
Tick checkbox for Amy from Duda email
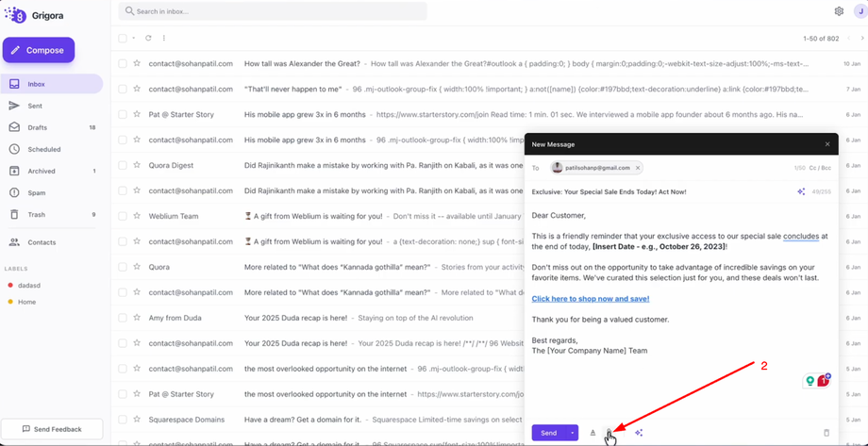(123, 318)
